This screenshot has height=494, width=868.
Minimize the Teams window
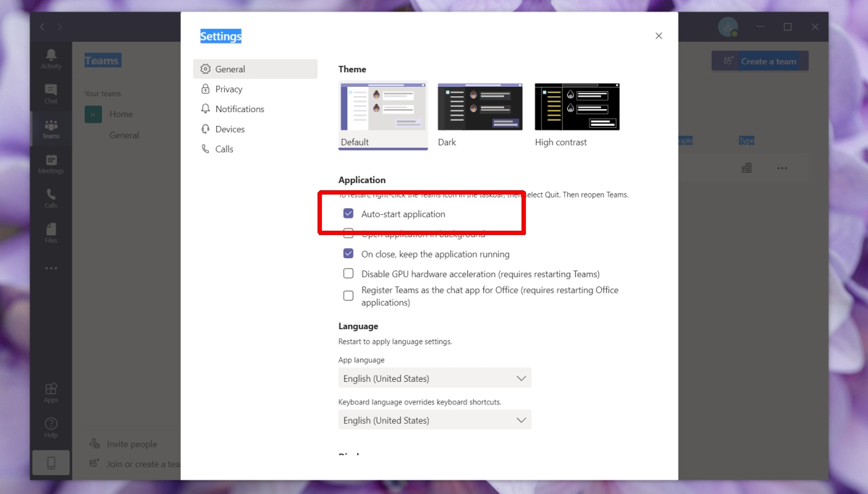pyautogui.click(x=761, y=27)
